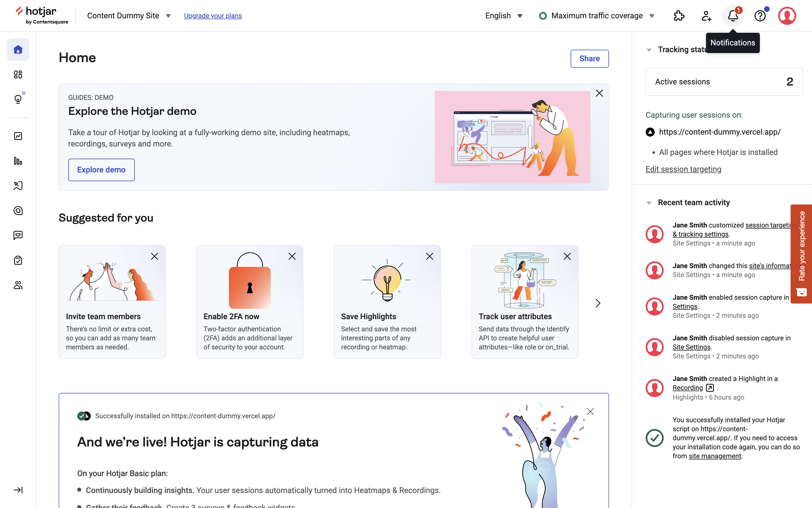The image size is (812, 508).
Task: Open the Interviews people icon in sidebar
Action: pyautogui.click(x=18, y=285)
